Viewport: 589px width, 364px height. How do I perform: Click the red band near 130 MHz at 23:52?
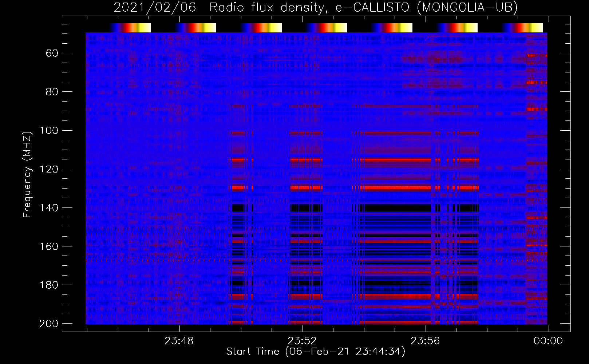point(306,188)
